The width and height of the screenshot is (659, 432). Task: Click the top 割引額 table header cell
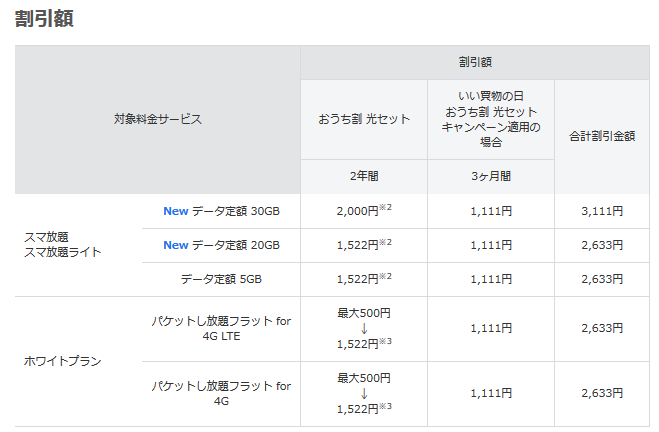[475, 62]
